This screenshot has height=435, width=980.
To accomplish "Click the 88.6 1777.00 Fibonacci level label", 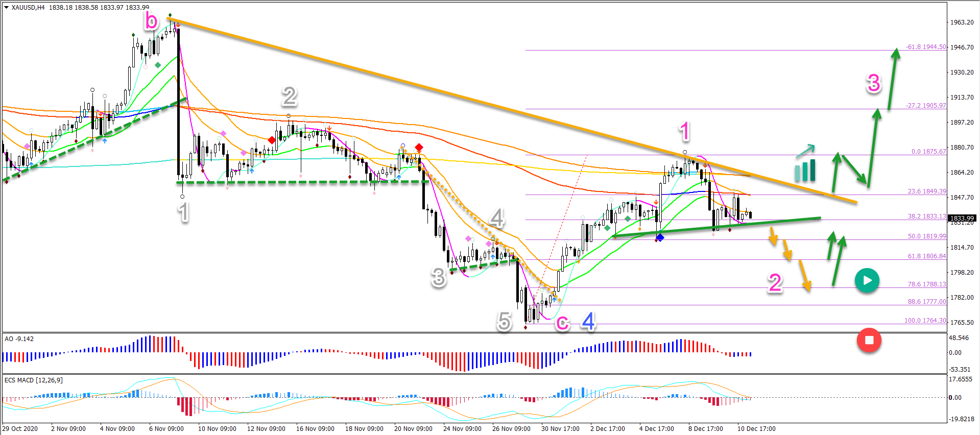I will (x=927, y=302).
